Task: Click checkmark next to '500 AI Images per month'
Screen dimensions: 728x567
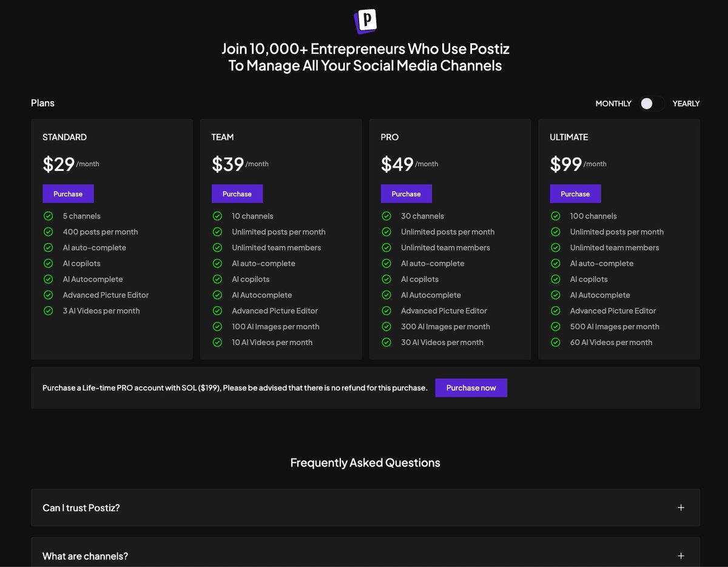Action: tap(555, 326)
